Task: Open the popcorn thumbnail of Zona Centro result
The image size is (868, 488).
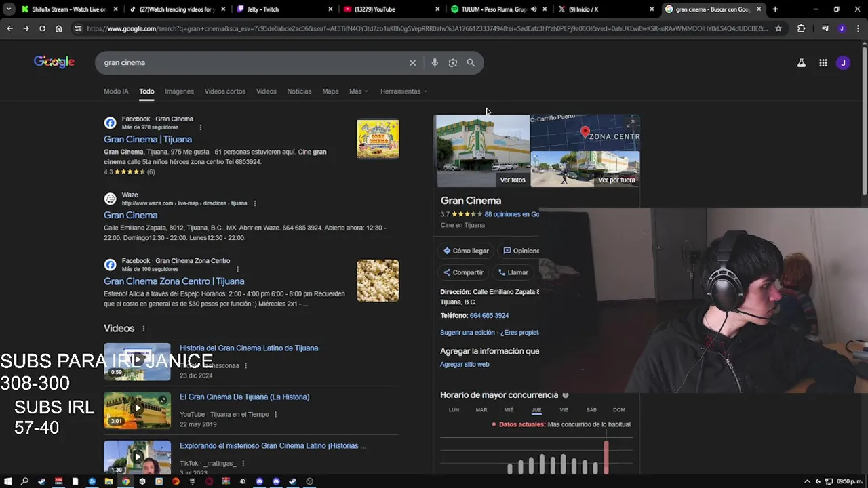Action: [x=378, y=281]
